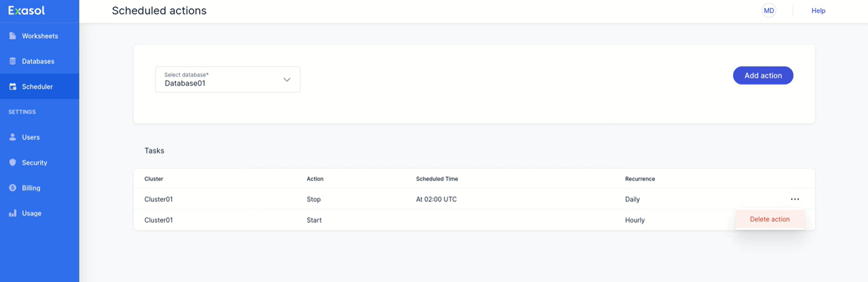Click the Security shield icon
The height and width of the screenshot is (282, 868).
[12, 163]
